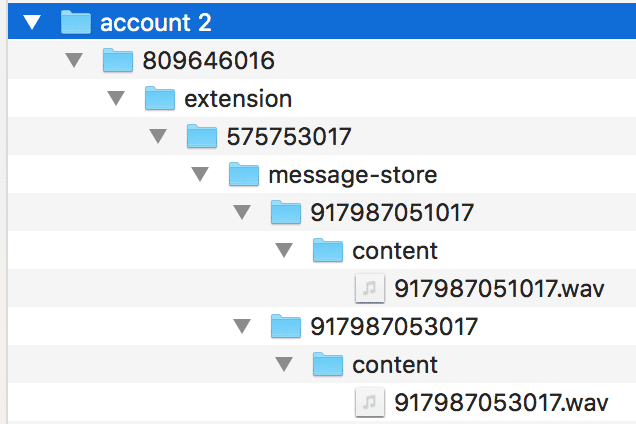Click the account 2 folder icon

[76, 22]
